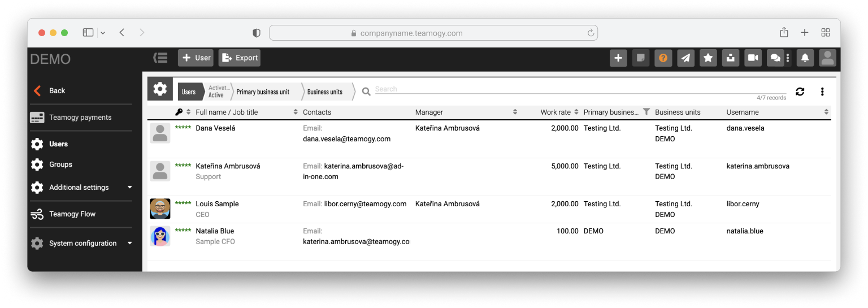Click email libor.cerny@teamogy.com
The height and width of the screenshot is (308, 868).
click(x=365, y=204)
